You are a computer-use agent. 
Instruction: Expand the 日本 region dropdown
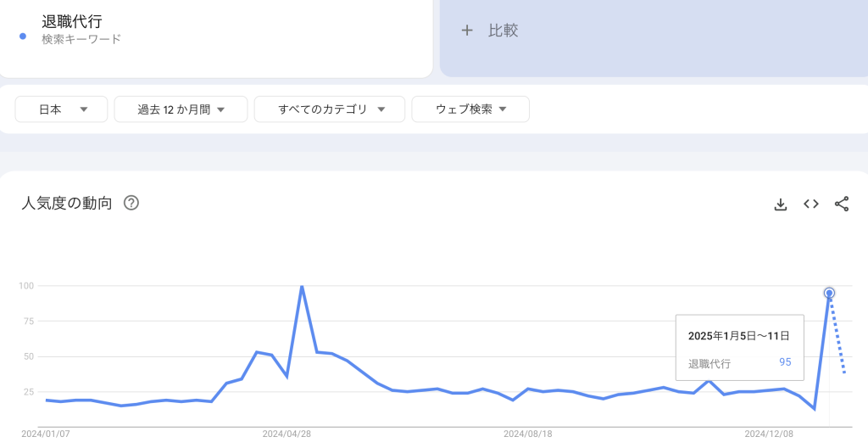(61, 109)
